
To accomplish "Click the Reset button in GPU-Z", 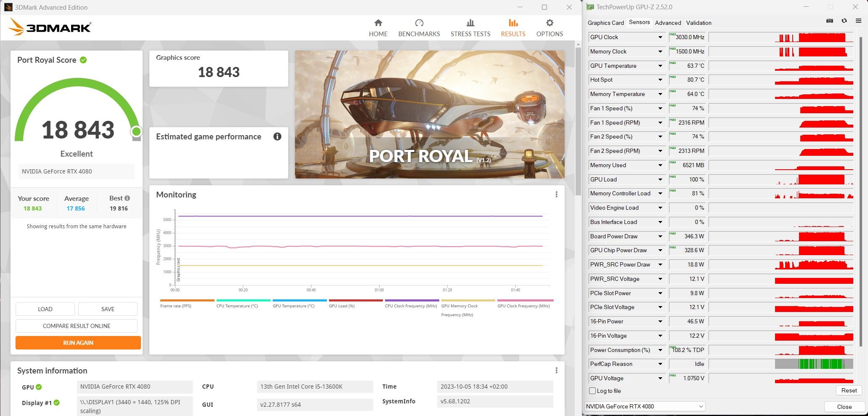I will pyautogui.click(x=849, y=390).
